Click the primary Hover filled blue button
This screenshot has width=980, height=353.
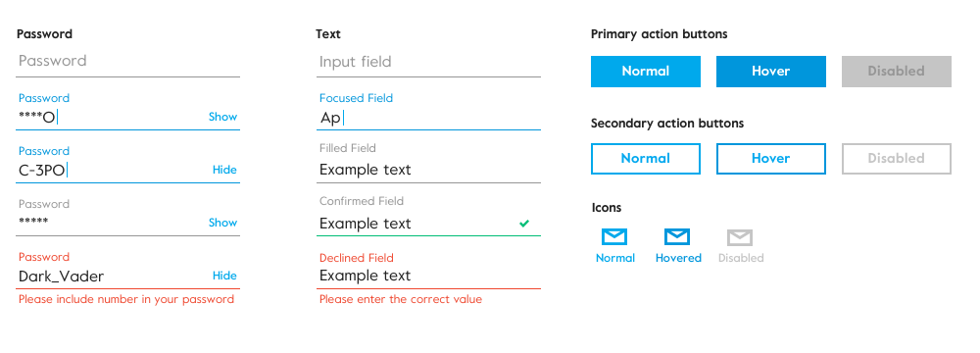[x=770, y=72]
